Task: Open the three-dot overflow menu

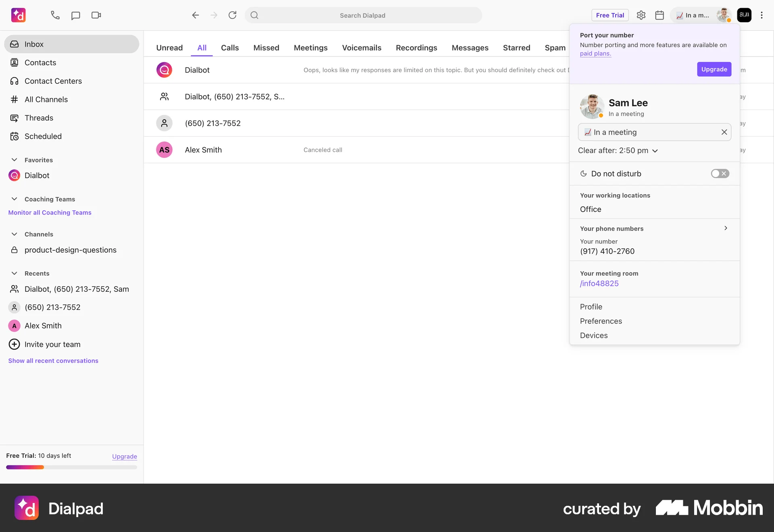Action: coord(762,15)
